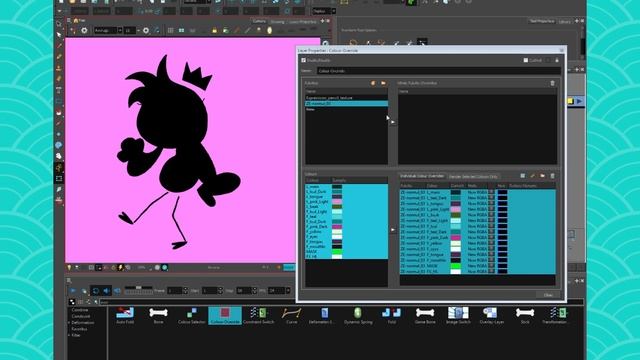Click the Name field in Layer Properties
This screenshot has width=640, height=360.
click(x=439, y=71)
